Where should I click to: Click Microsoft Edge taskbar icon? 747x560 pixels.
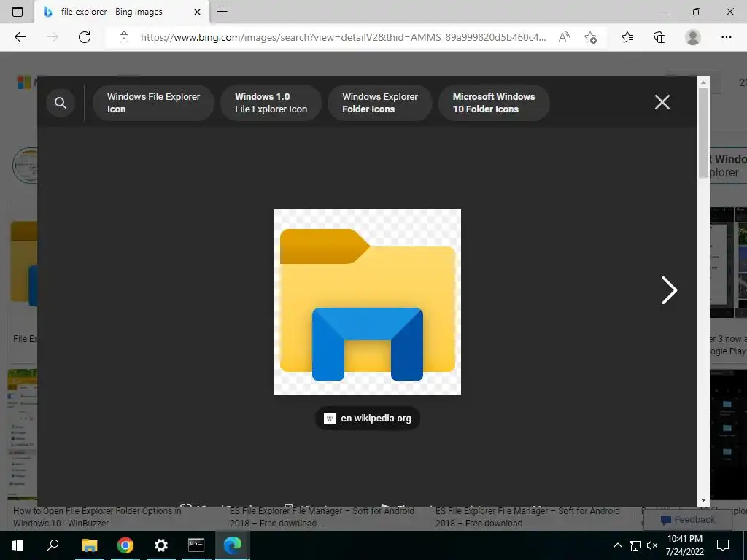233,545
